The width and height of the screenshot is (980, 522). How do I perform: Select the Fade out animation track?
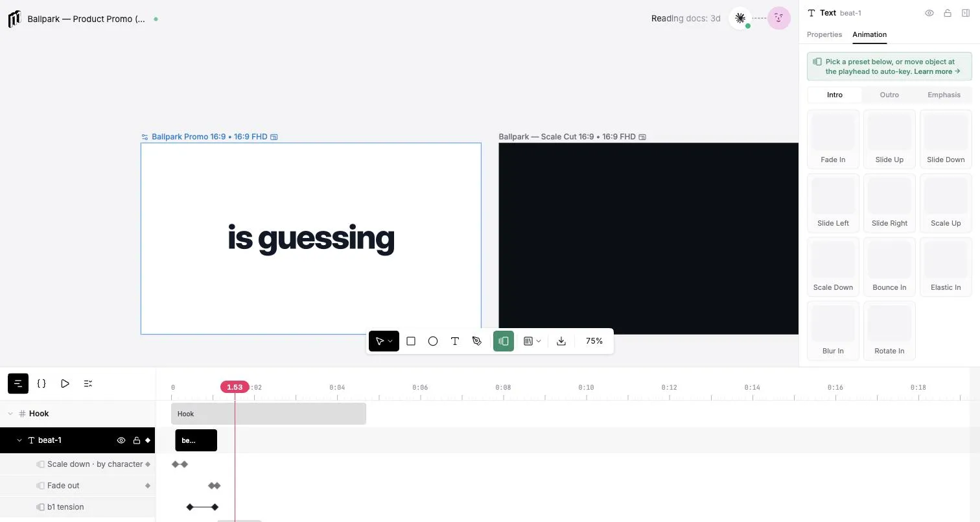[78, 486]
